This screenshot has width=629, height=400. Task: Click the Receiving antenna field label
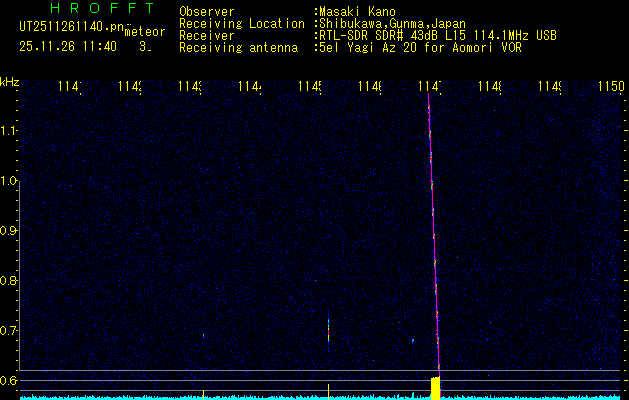tap(238, 47)
